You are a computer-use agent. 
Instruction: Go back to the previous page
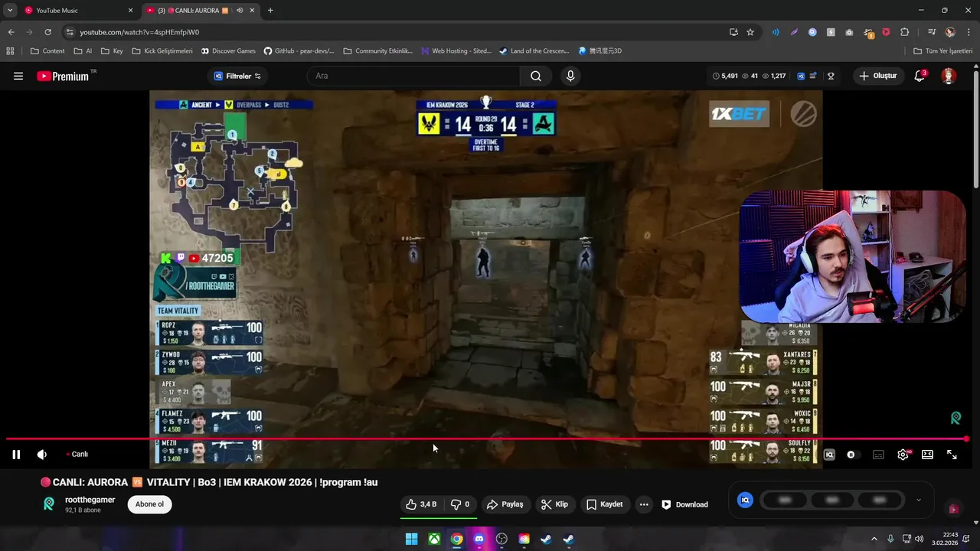pyautogui.click(x=11, y=32)
